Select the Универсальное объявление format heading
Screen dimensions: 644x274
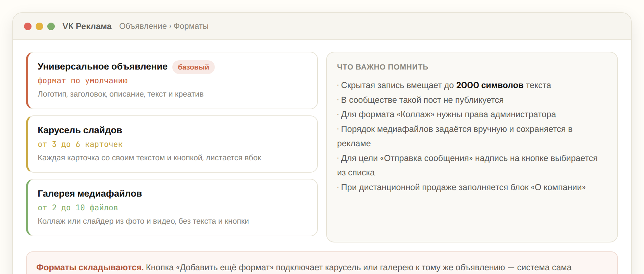[x=102, y=66]
